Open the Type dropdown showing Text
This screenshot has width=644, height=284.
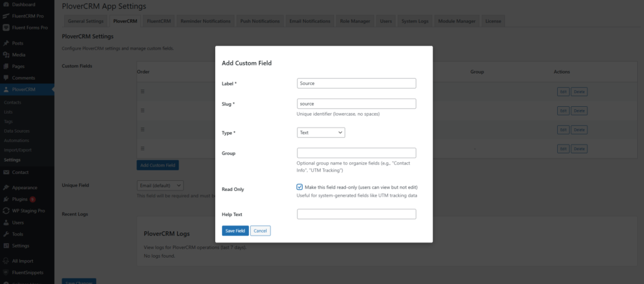(x=321, y=133)
